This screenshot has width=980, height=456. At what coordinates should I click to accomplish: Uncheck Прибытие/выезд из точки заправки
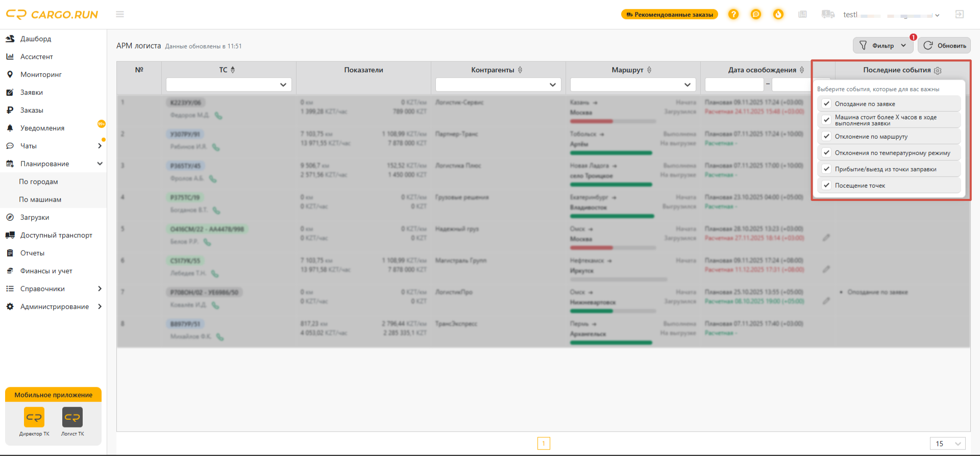click(x=826, y=169)
